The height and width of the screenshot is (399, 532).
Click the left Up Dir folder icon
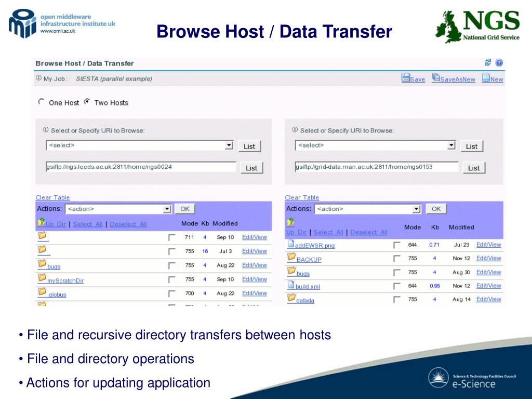[41, 222]
